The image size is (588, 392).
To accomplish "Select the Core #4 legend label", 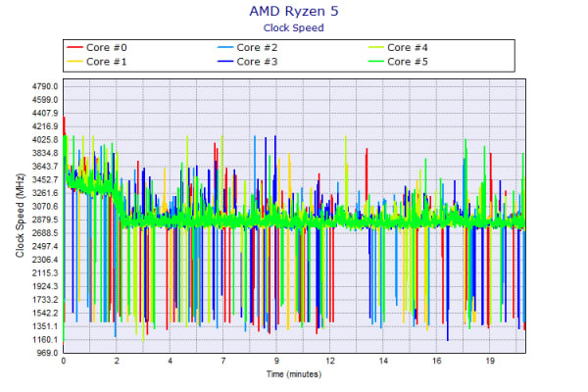I will (x=408, y=48).
